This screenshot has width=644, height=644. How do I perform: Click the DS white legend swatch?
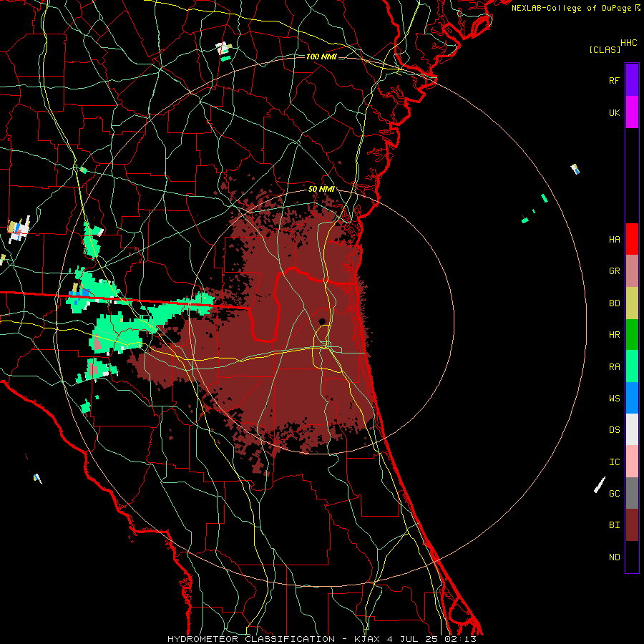[x=632, y=429]
